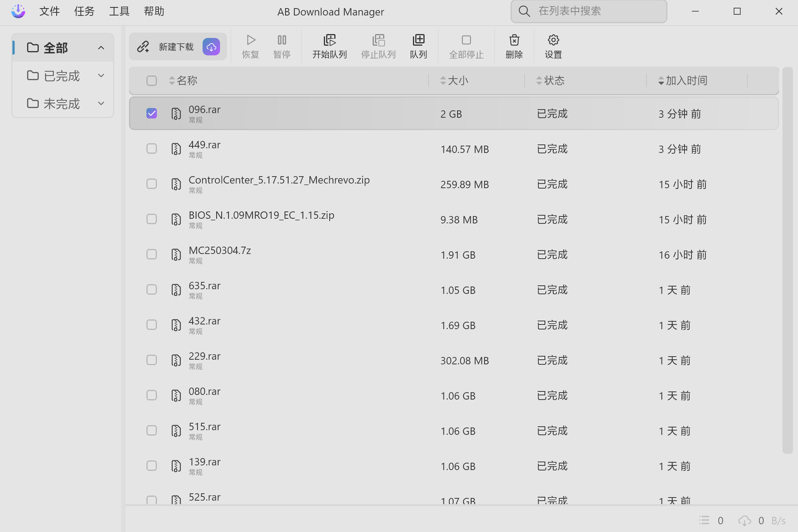Click into the 在列表中搜索 search field
798x532 pixels.
click(589, 11)
